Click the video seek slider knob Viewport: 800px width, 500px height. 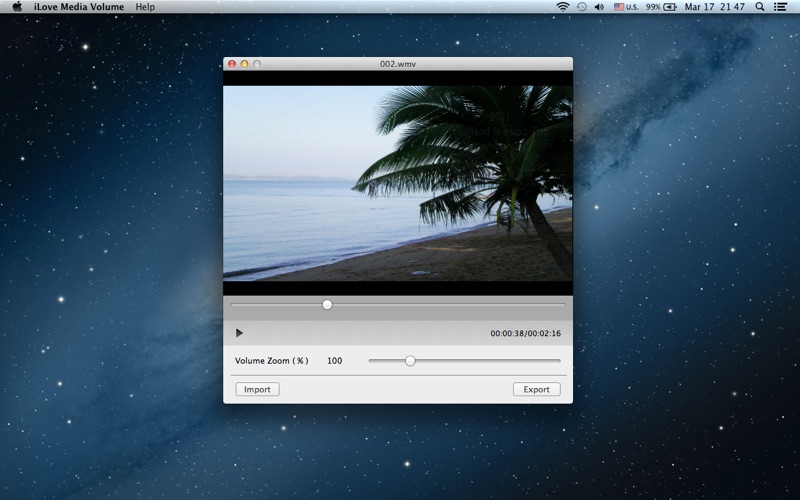pyautogui.click(x=327, y=305)
